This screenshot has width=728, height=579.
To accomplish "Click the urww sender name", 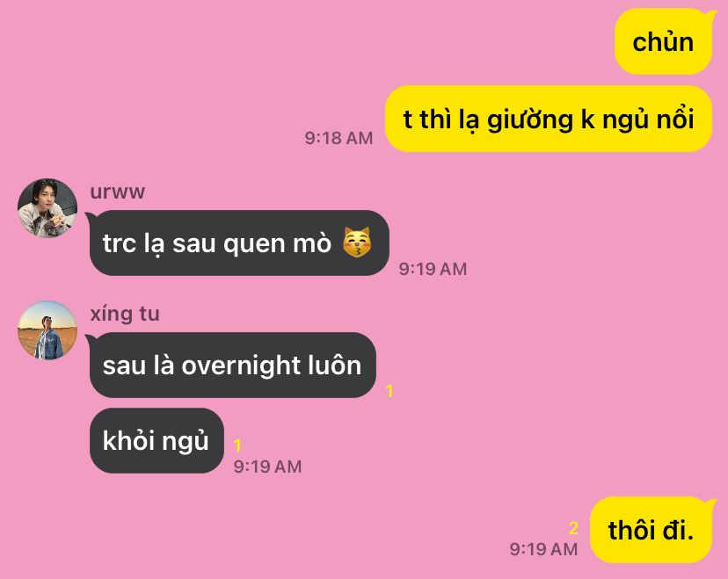I will (x=118, y=192).
